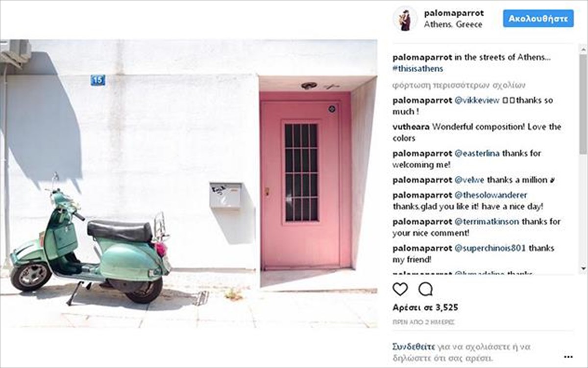Open the #thisisathens hashtag
Viewport: 588px width, 368px height.
point(418,69)
